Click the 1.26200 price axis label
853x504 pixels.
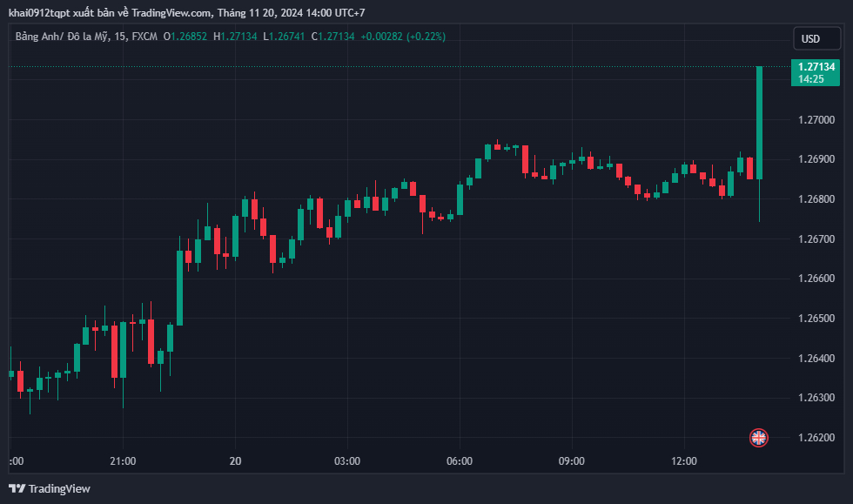816,438
